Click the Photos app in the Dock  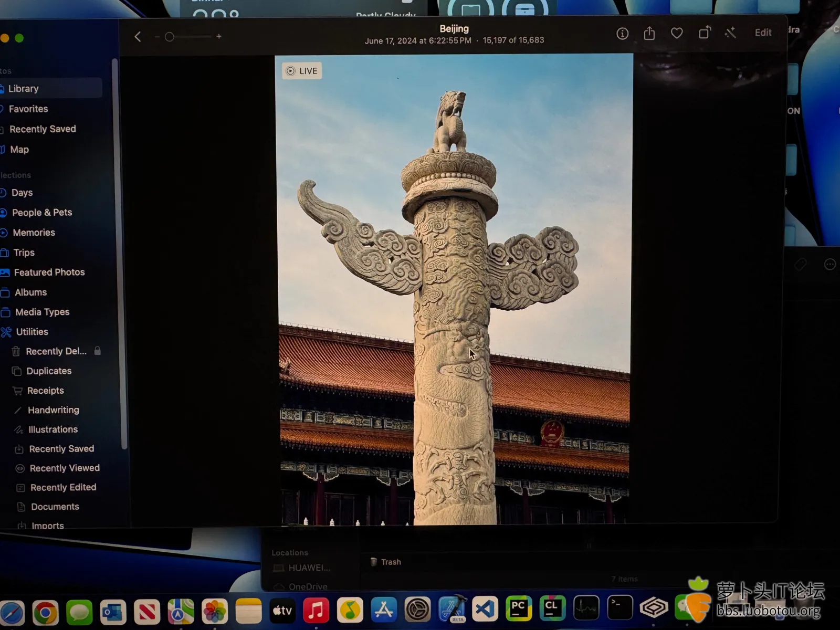coord(215,612)
